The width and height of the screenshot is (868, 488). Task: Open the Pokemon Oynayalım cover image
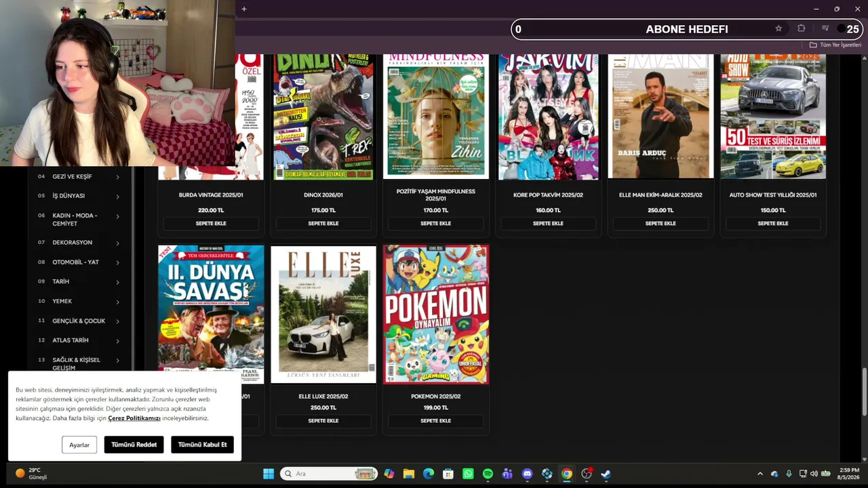(436, 314)
